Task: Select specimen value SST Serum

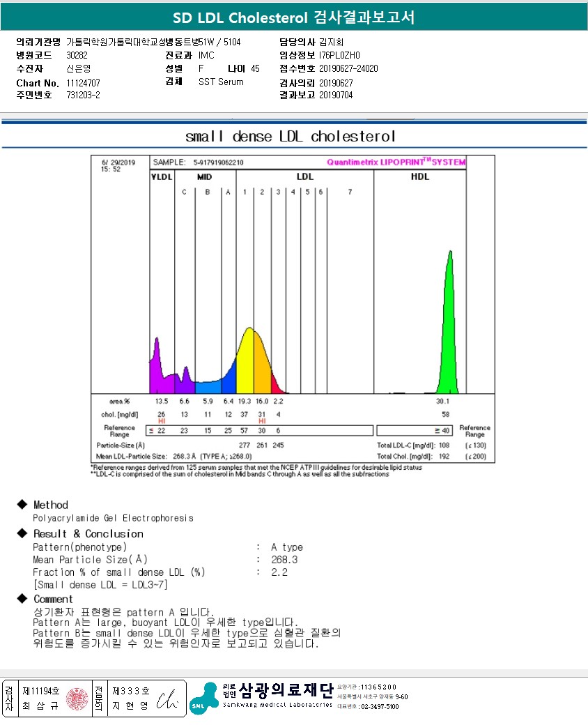Action: pyautogui.click(x=221, y=82)
